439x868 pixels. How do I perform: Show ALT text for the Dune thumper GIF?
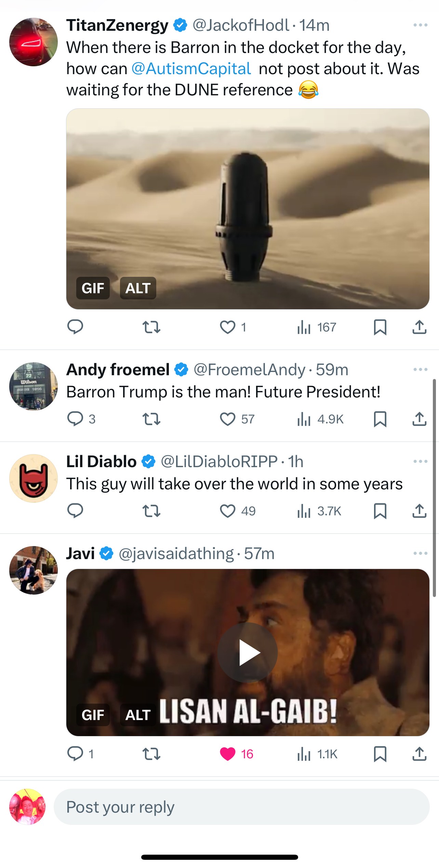pyautogui.click(x=138, y=288)
